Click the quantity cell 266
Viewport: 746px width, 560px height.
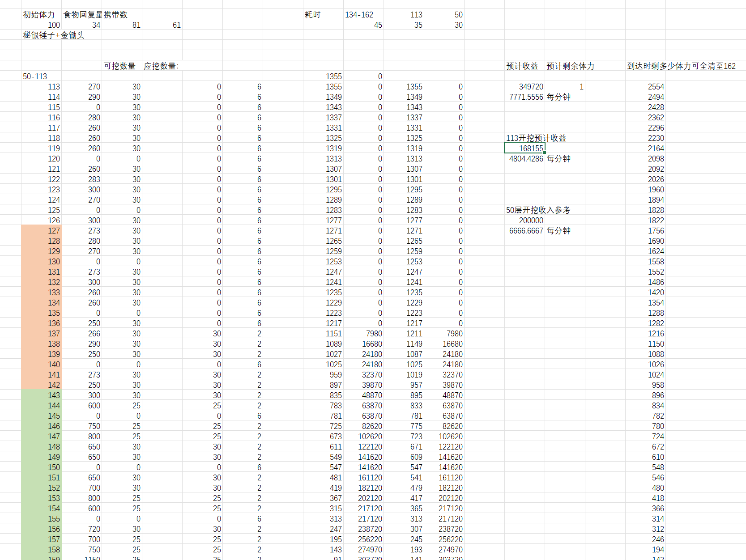[x=81, y=333]
